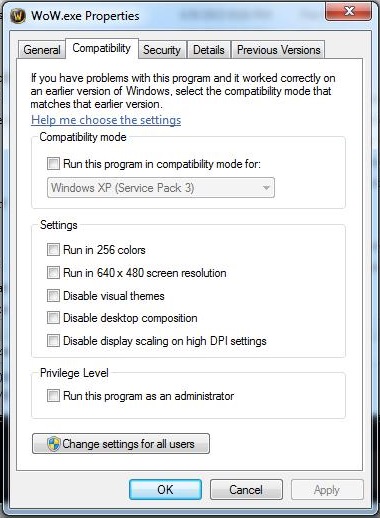The image size is (380, 518).
Task: Go to the Previous Versions tab
Action: tap(278, 50)
